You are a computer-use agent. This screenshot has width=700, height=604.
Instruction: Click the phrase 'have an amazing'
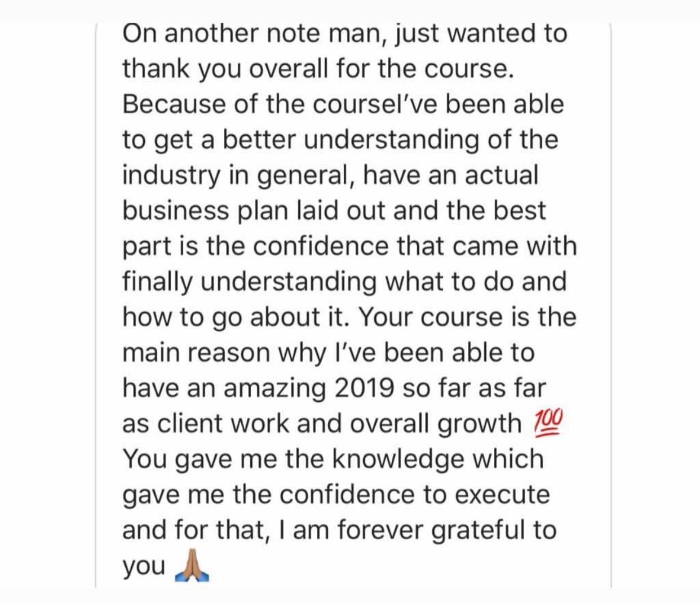pyautogui.click(x=224, y=389)
